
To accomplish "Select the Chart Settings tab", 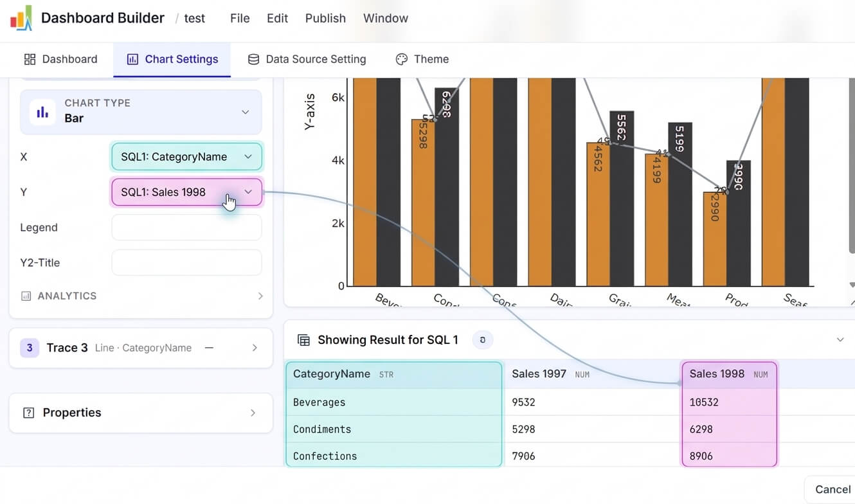I will point(172,59).
